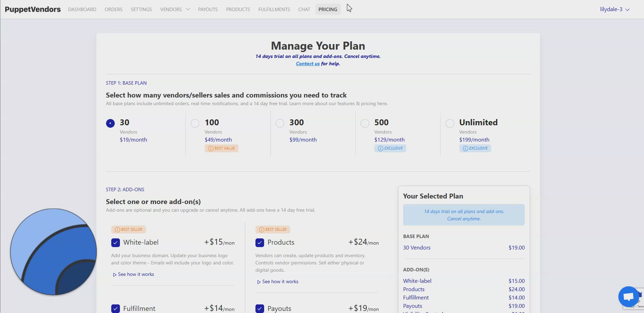The height and width of the screenshot is (313, 644).
Task: Open Settings in the top navigation
Action: coord(141,9)
